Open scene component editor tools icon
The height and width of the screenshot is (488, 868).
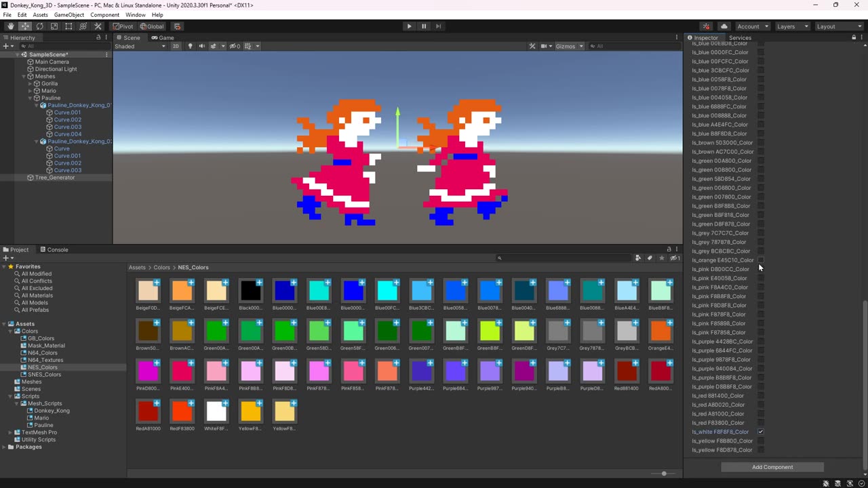tap(532, 46)
